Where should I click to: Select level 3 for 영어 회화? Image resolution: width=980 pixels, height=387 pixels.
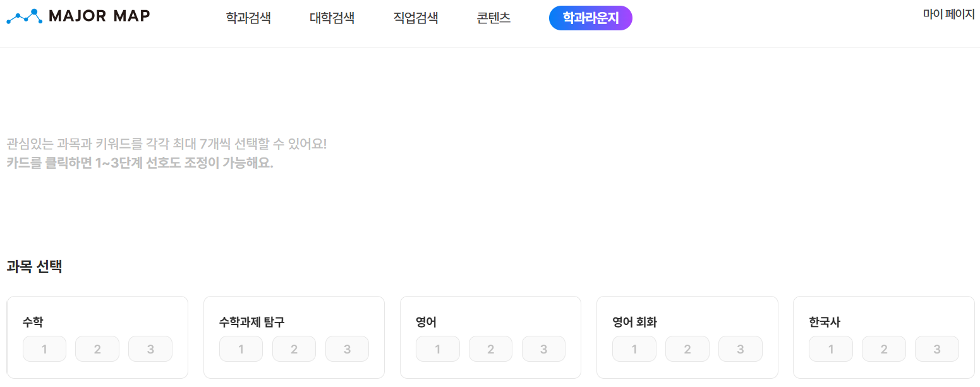pos(740,348)
